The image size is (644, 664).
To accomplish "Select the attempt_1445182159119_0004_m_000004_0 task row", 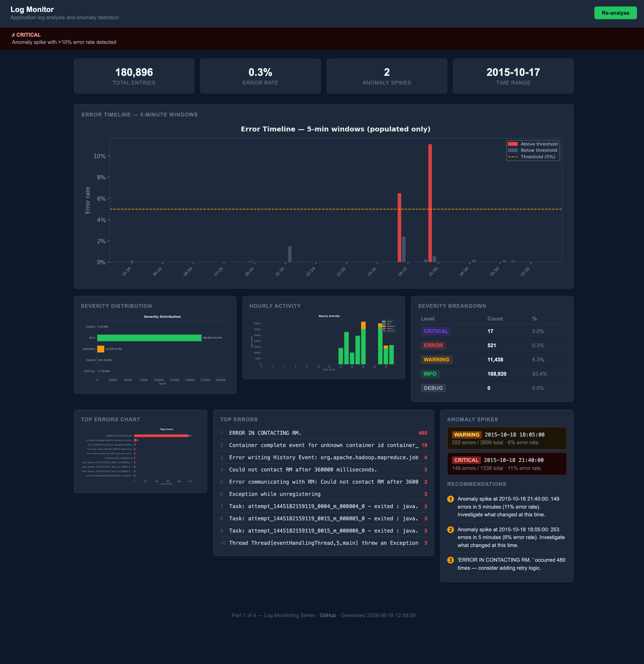I will (x=323, y=506).
